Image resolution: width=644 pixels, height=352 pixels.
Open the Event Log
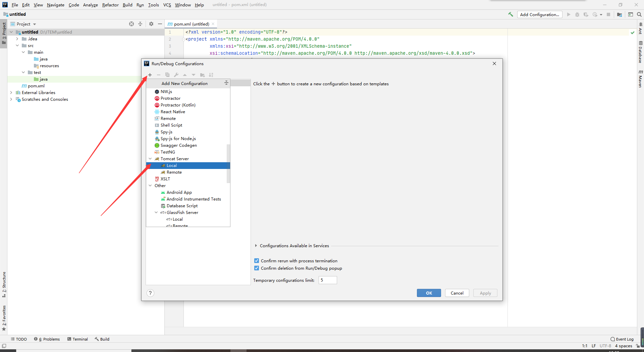pyautogui.click(x=622, y=339)
